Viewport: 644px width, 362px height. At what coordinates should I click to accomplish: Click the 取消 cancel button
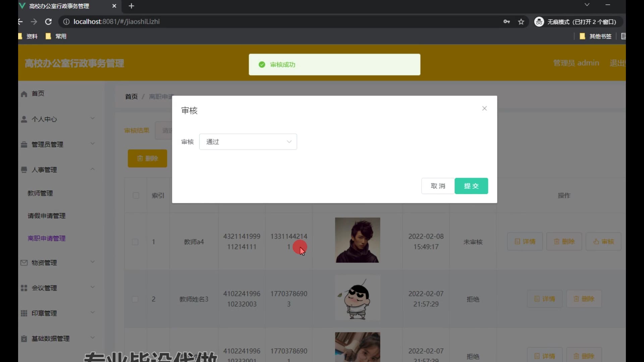click(x=438, y=186)
